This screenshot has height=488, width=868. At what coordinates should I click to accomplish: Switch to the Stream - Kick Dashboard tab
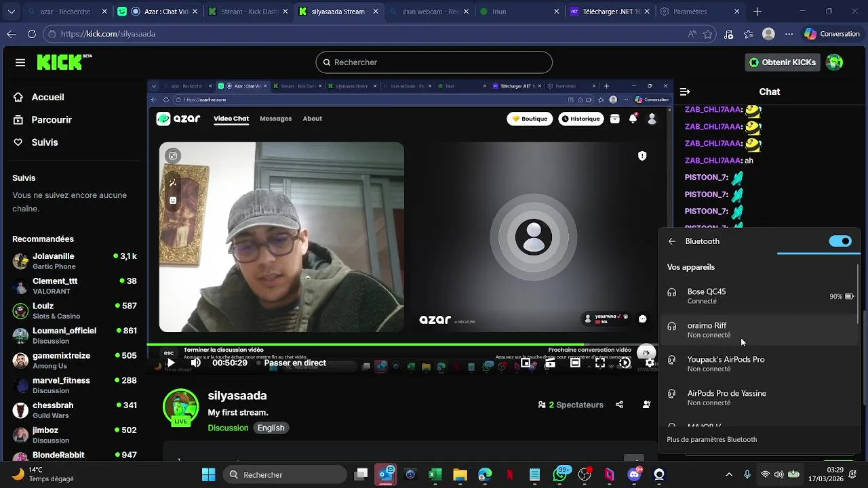248,12
